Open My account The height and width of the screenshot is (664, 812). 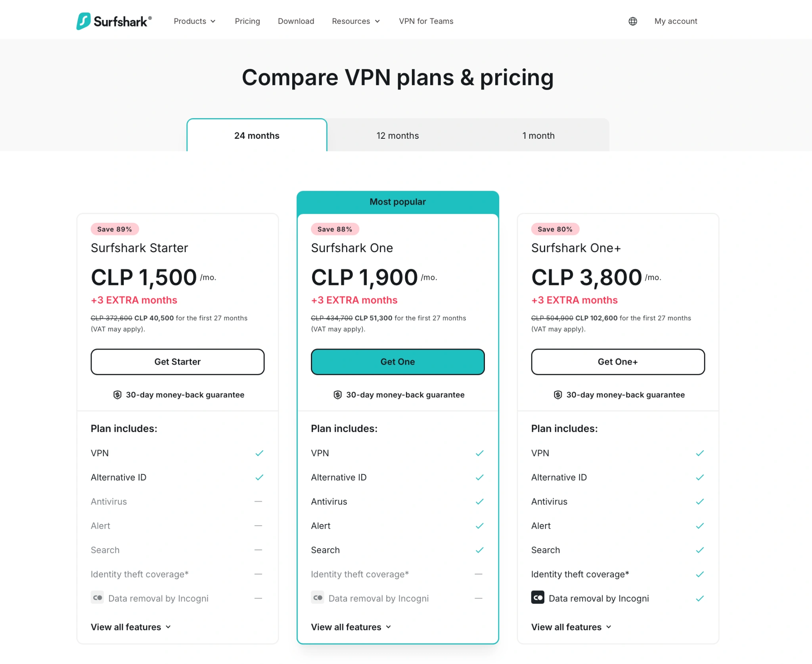[x=676, y=21]
